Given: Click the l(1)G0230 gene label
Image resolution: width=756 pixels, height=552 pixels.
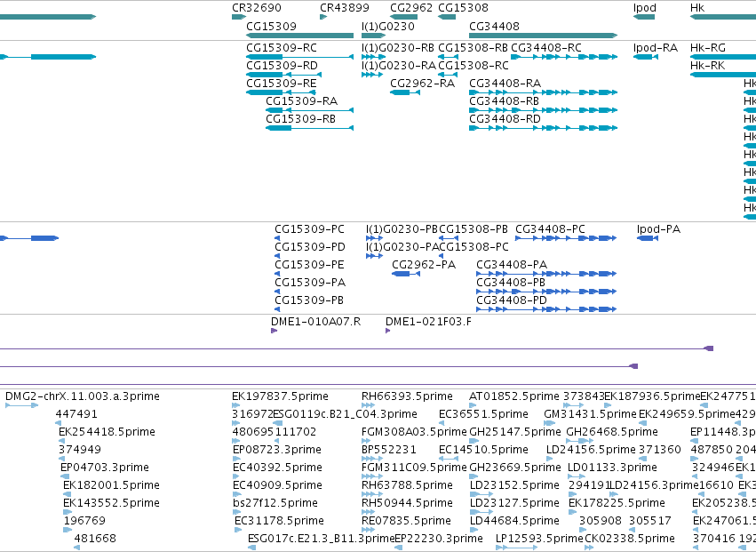Looking at the screenshot, I should point(388,26).
